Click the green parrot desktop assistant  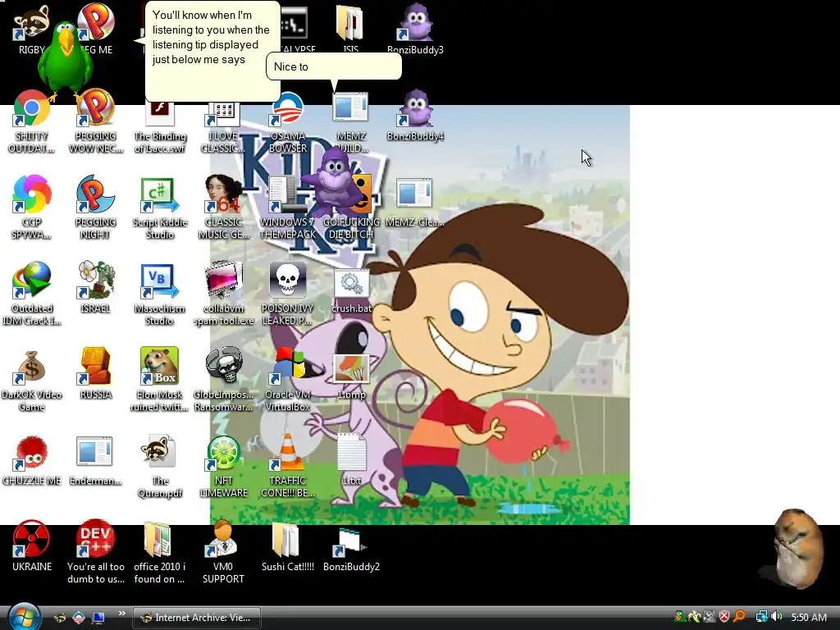[66, 59]
